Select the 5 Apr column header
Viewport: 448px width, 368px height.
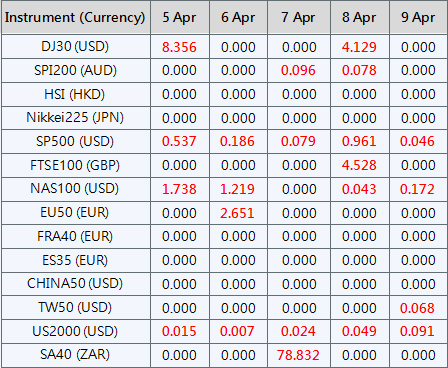click(x=180, y=17)
